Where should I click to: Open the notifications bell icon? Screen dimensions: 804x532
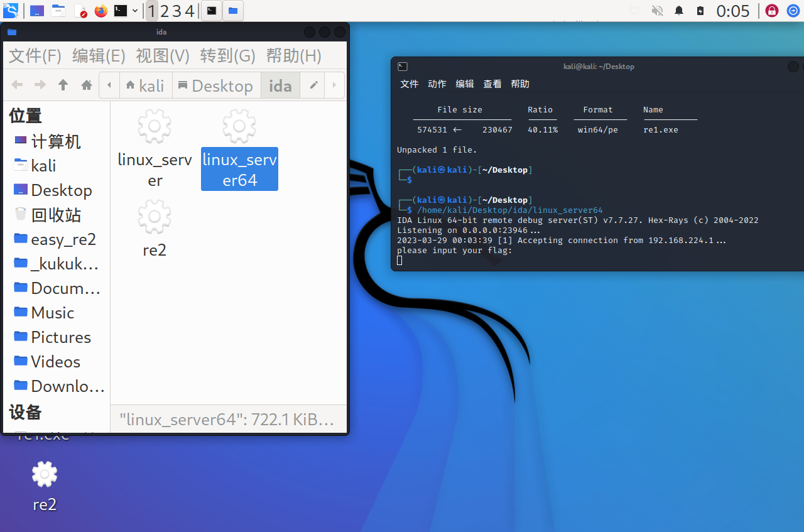point(679,11)
